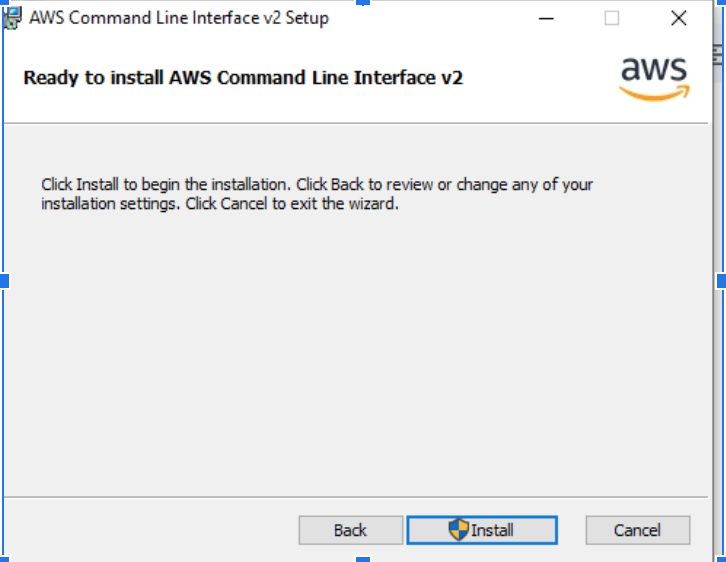Screen dimensions: 726x562
Task: Close the setup wizard with the X
Action: pos(679,18)
